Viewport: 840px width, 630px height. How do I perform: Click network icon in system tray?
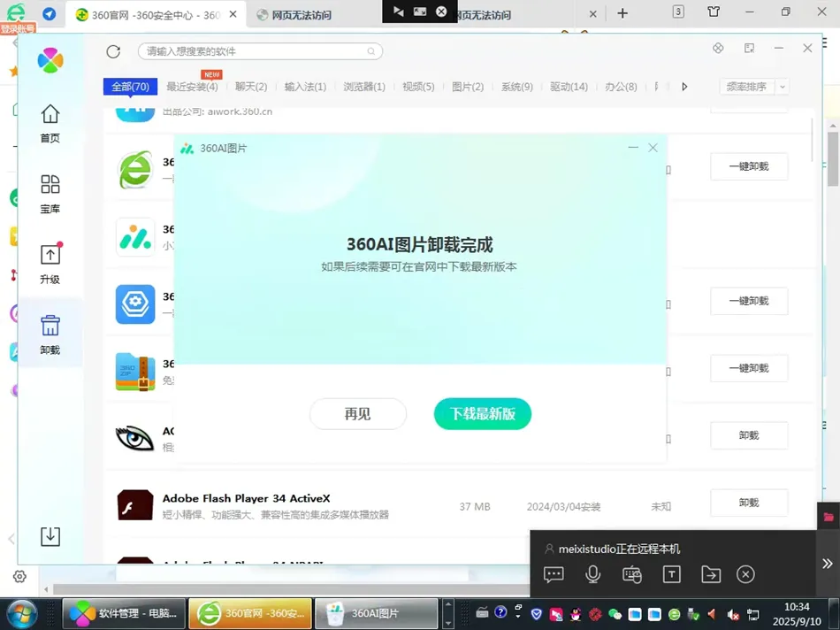coord(753,614)
